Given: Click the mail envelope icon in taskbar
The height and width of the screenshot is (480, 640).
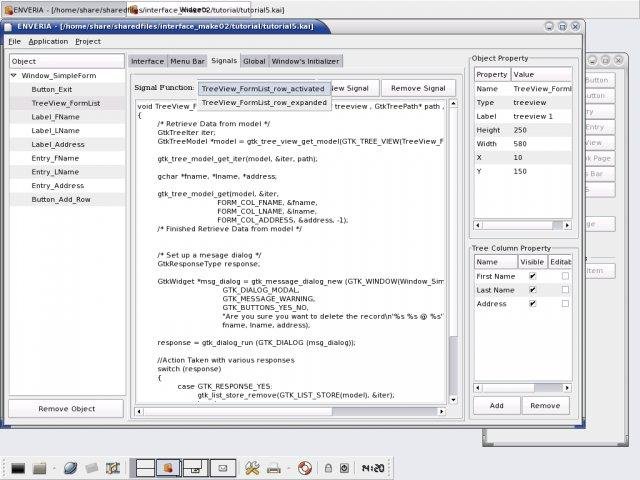Looking at the screenshot, I should [222, 467].
